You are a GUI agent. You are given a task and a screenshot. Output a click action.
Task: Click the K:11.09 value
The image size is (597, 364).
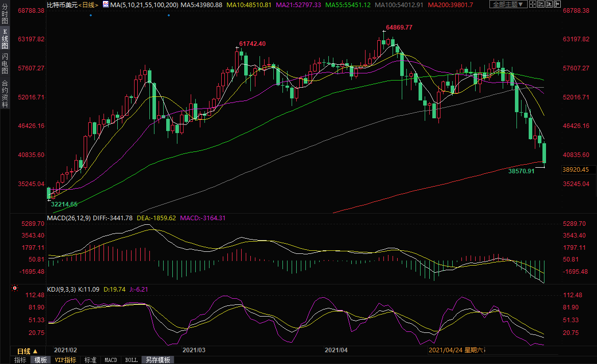pos(89,290)
